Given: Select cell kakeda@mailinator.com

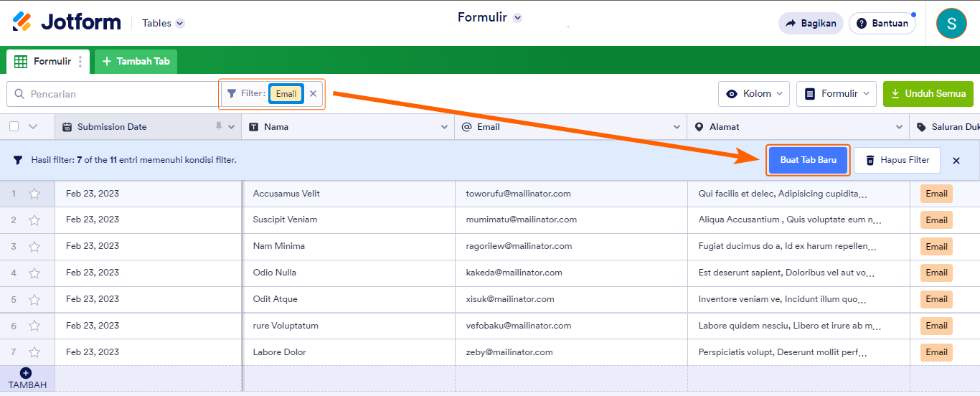Looking at the screenshot, I should 571,273.
